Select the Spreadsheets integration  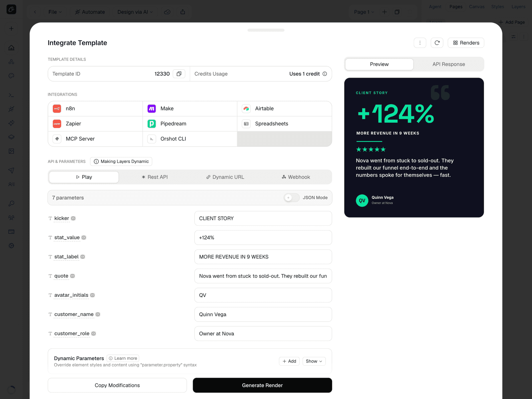tap(285, 124)
